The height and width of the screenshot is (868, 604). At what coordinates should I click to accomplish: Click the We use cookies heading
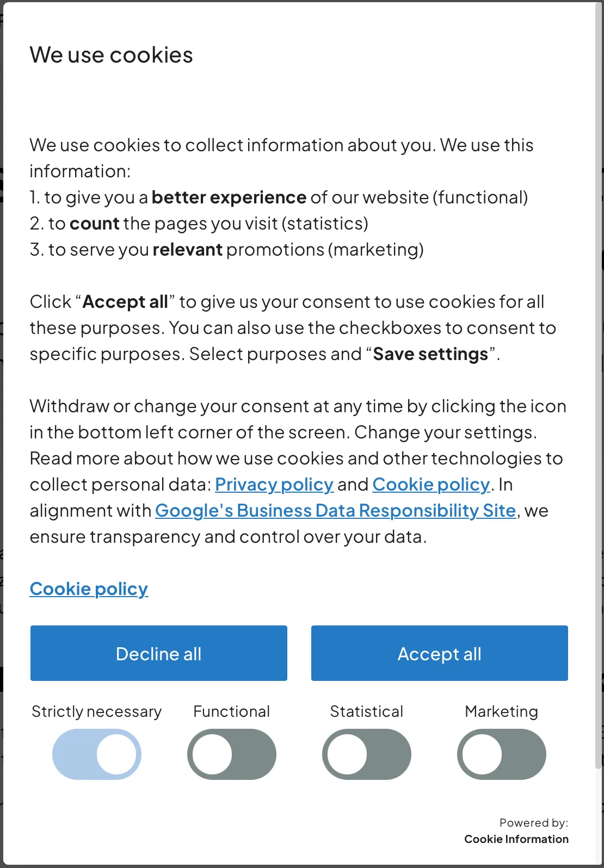111,54
